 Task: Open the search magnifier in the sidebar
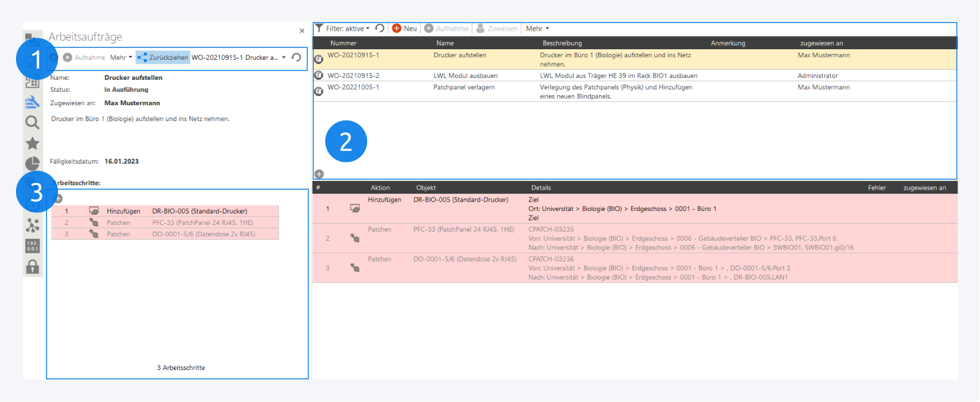point(32,122)
